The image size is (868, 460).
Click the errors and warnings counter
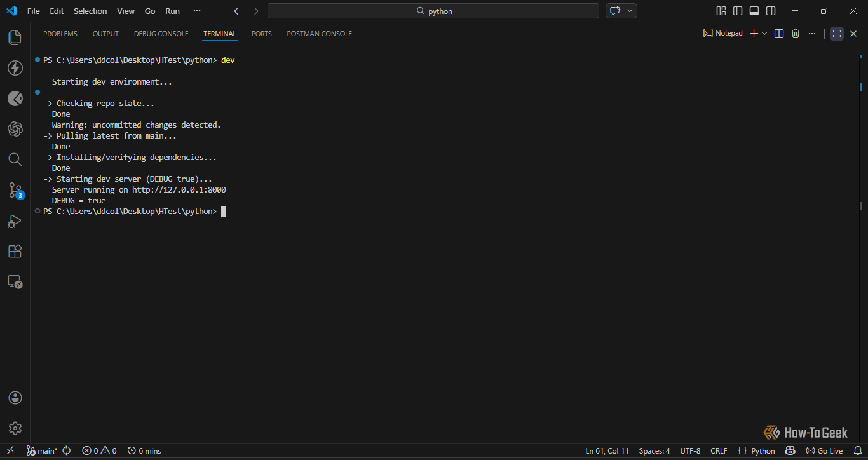point(99,451)
